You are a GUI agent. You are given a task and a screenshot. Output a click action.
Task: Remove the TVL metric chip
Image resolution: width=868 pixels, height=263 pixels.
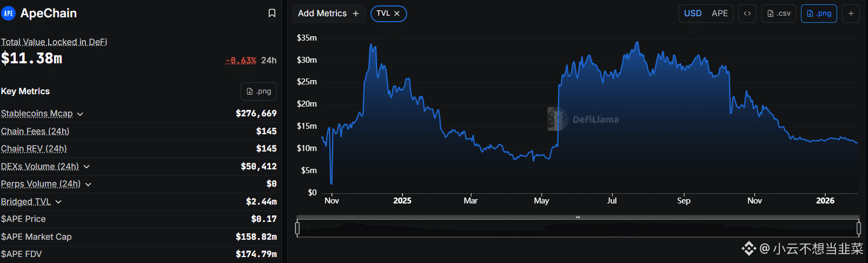[x=397, y=14]
